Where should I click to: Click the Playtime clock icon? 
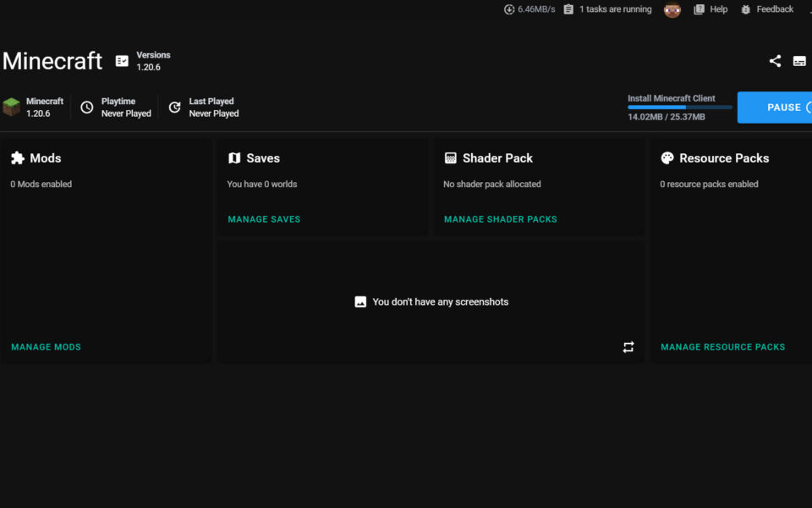pyautogui.click(x=87, y=108)
